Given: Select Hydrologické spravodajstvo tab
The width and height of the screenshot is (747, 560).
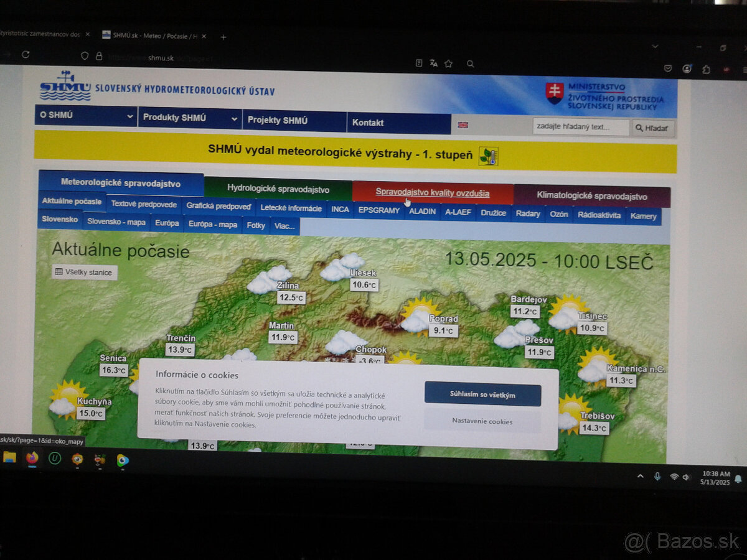Looking at the screenshot, I should 278,189.
